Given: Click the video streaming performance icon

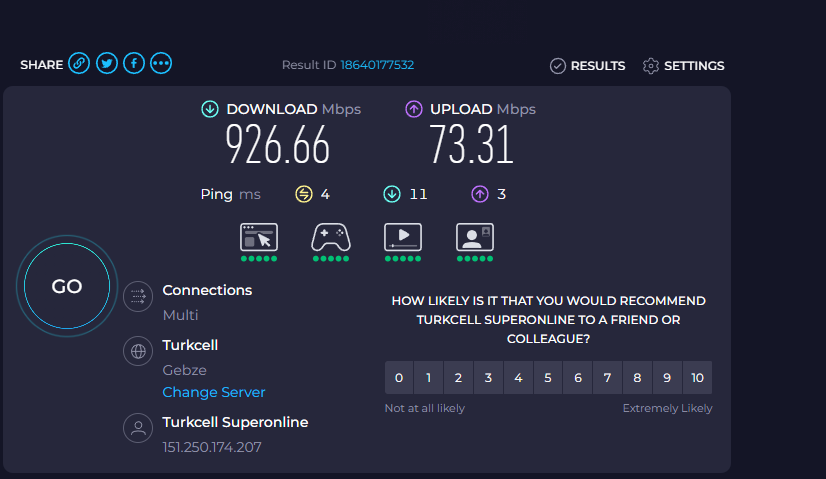Looking at the screenshot, I should (x=403, y=237).
